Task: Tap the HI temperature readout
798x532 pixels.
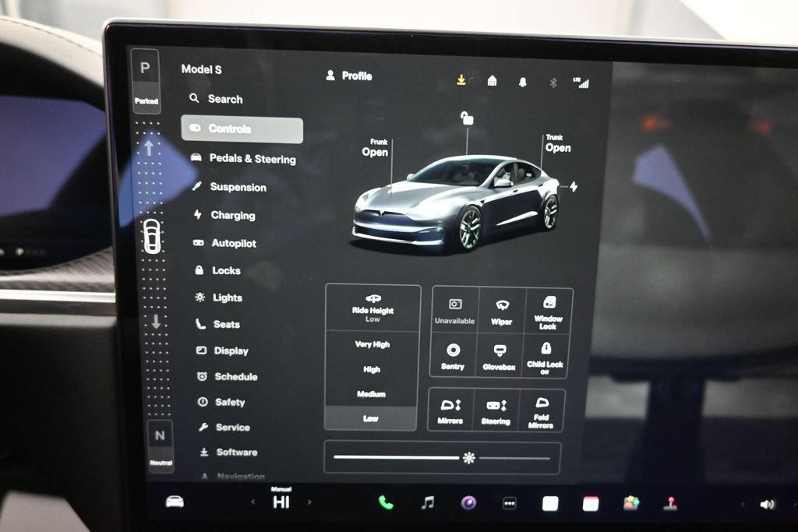Action: (x=281, y=501)
